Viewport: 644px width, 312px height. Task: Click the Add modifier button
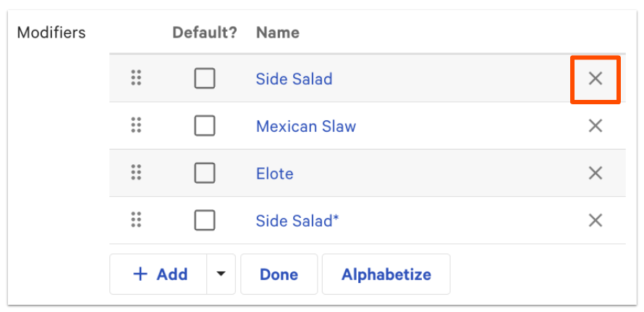(159, 274)
